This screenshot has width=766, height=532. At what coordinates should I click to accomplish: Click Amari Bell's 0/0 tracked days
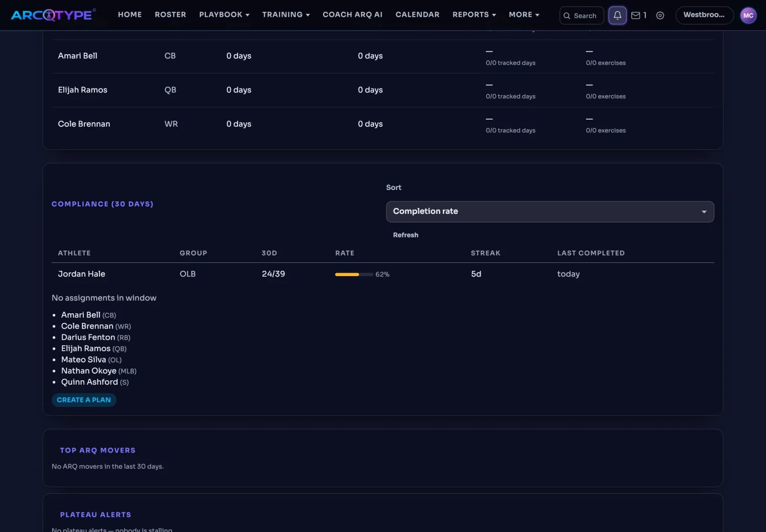coord(510,63)
